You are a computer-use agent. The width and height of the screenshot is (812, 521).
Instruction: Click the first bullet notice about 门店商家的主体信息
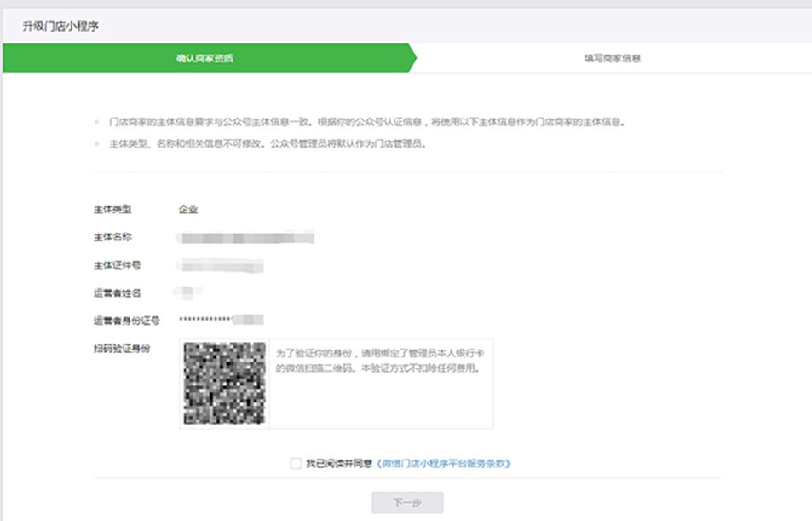(x=366, y=122)
